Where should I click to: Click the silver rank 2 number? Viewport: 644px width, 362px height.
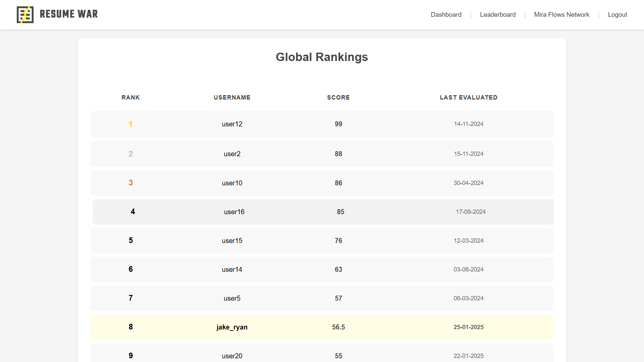coord(130,154)
